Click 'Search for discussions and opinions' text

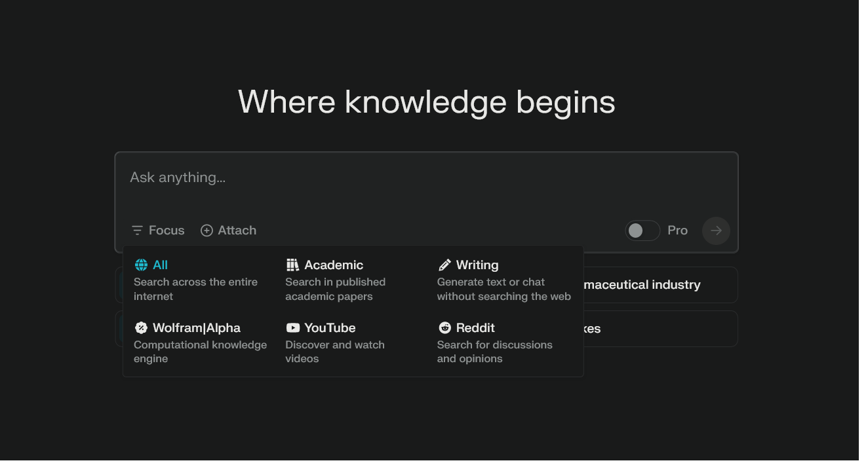click(x=494, y=352)
